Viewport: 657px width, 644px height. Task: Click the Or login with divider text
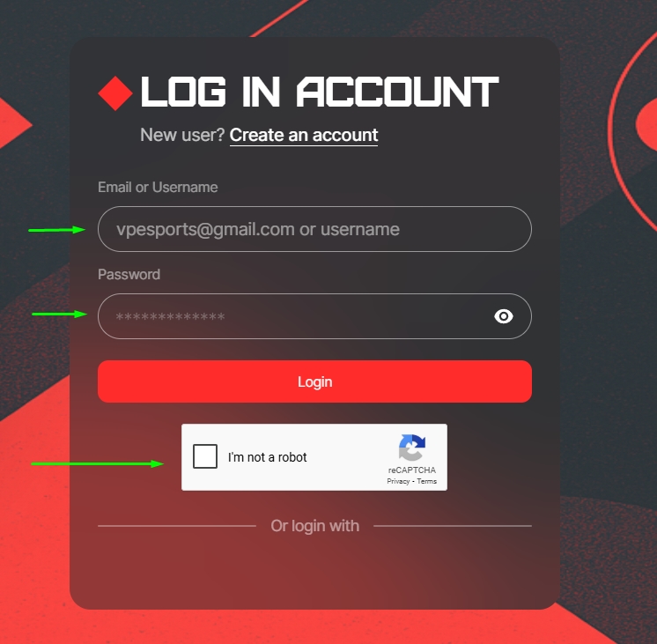(314, 526)
